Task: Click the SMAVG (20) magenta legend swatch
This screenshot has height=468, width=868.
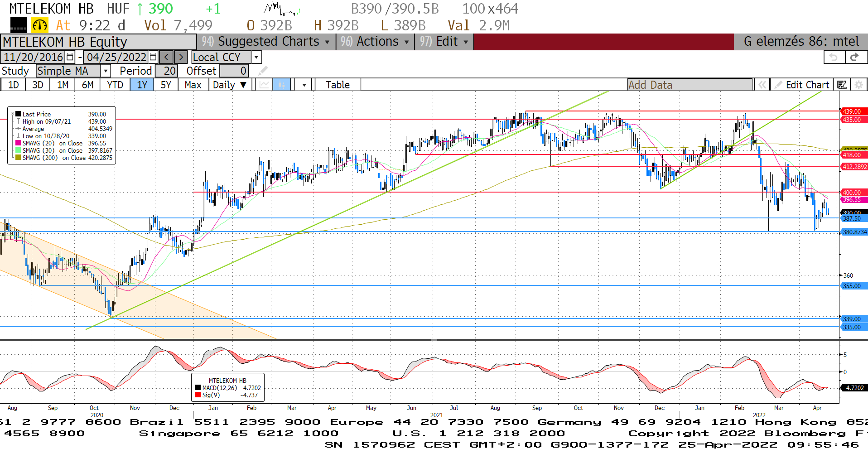Action: point(18,143)
